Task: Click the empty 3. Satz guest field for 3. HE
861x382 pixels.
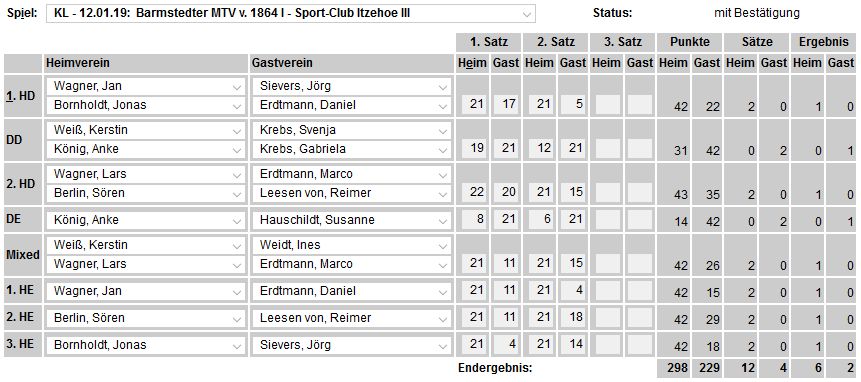Action: click(640, 345)
